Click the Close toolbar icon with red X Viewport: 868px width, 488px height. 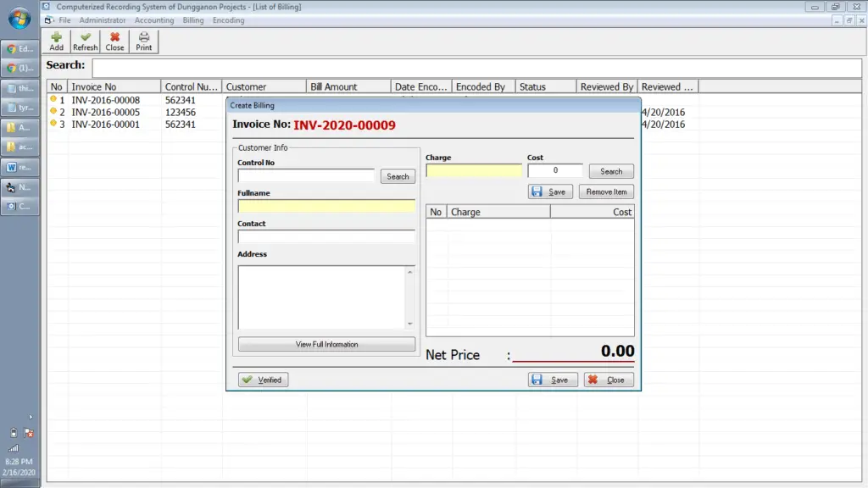(x=114, y=39)
